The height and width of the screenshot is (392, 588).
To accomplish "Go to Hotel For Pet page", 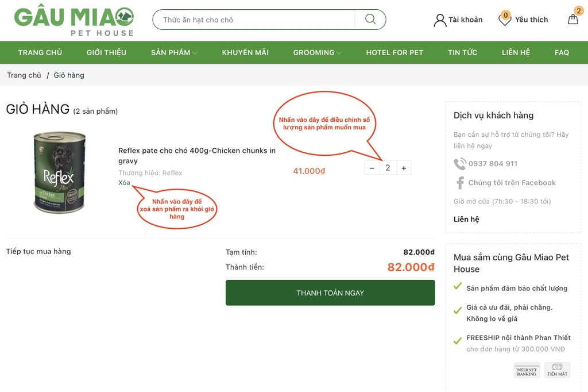I will pyautogui.click(x=394, y=52).
